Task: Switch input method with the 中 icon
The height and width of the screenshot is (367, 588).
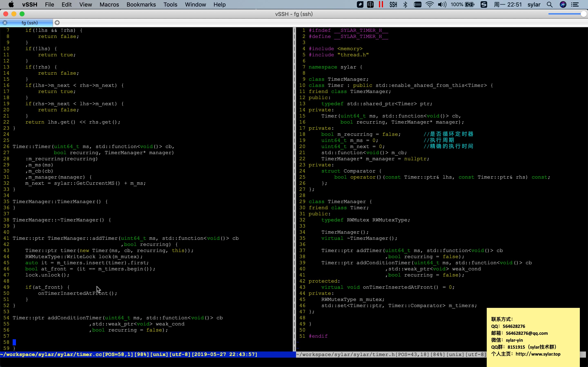Action: click(370, 4)
